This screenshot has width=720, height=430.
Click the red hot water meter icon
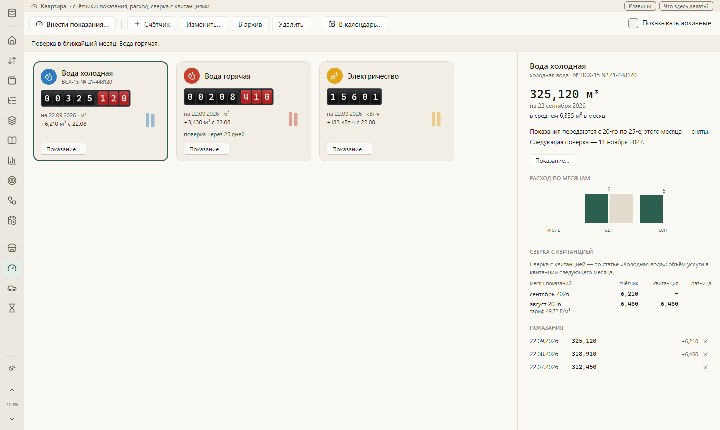191,76
